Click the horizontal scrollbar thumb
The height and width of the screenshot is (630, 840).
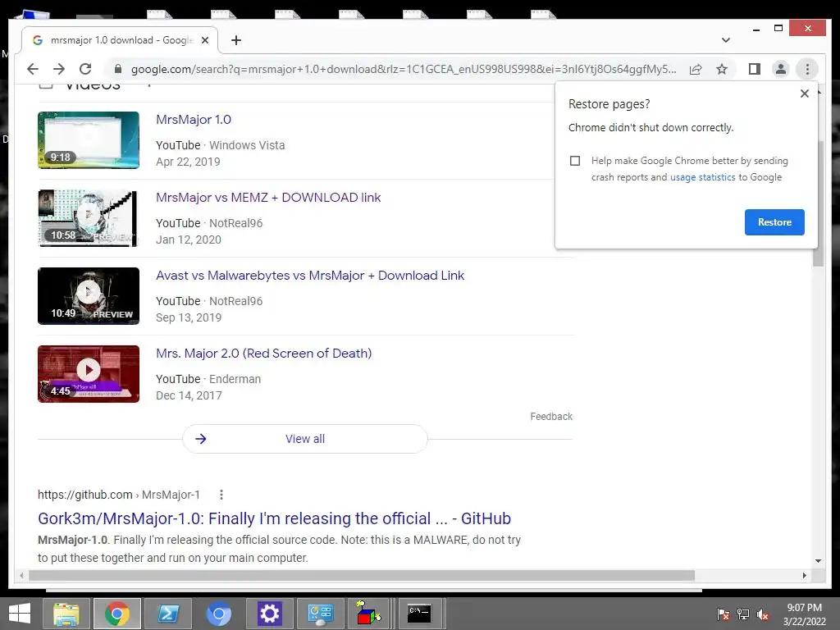pyautogui.click(x=362, y=575)
